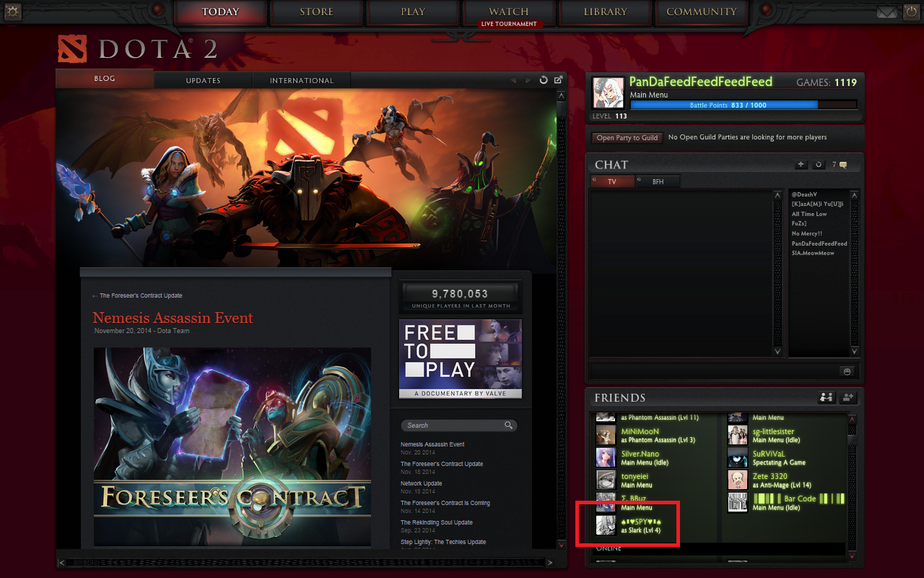Click friends list scroll down arrow
924x578 pixels.
[x=853, y=555]
